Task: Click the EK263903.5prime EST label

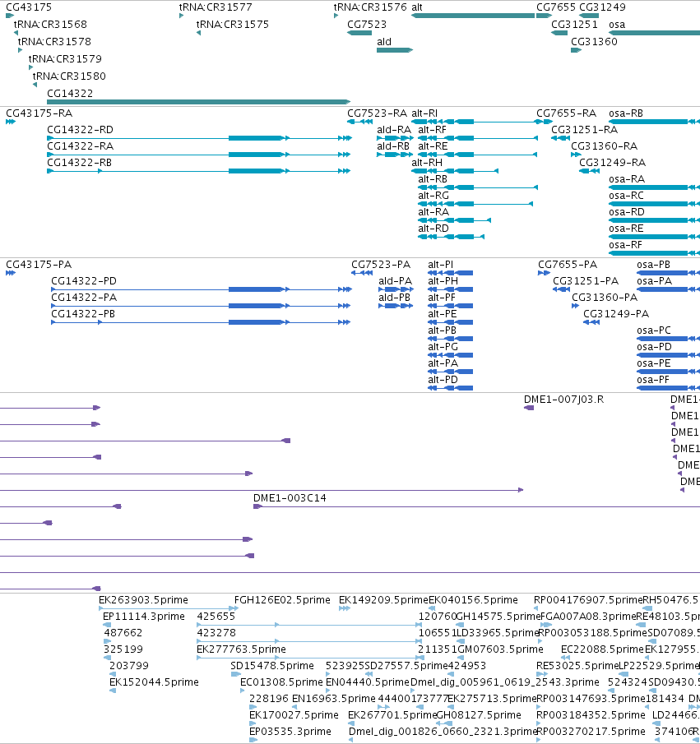Action: pyautogui.click(x=143, y=600)
